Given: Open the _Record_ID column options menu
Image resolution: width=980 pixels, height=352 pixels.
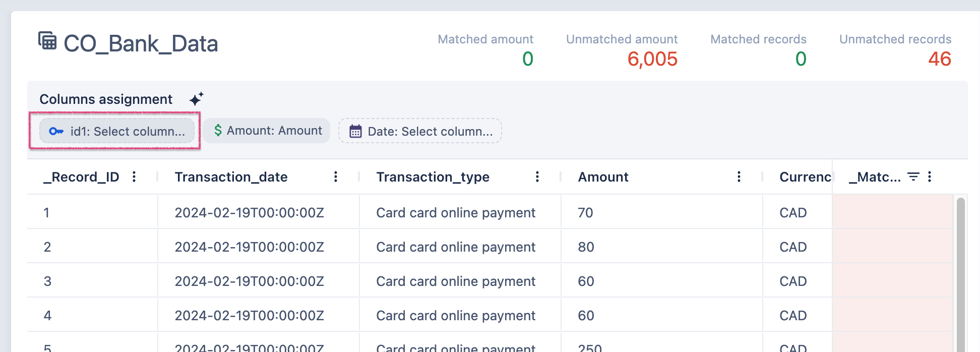Looking at the screenshot, I should [x=134, y=177].
